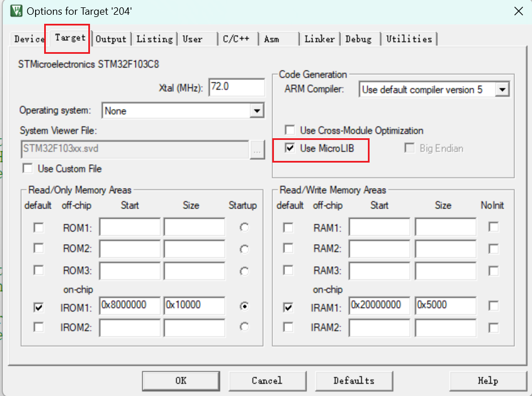This screenshot has height=396, width=532.
Task: Check the IROM2 default checkbox
Action: [38, 327]
